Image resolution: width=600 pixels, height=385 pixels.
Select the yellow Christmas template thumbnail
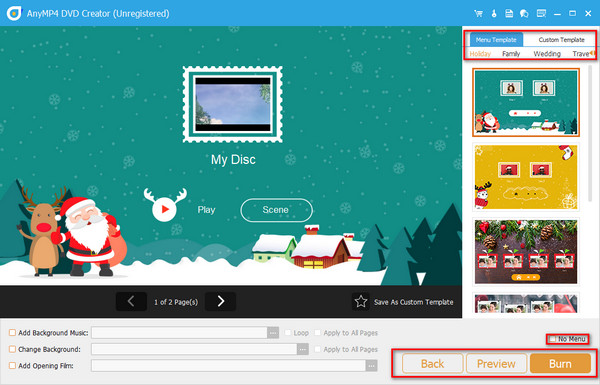[x=526, y=177]
